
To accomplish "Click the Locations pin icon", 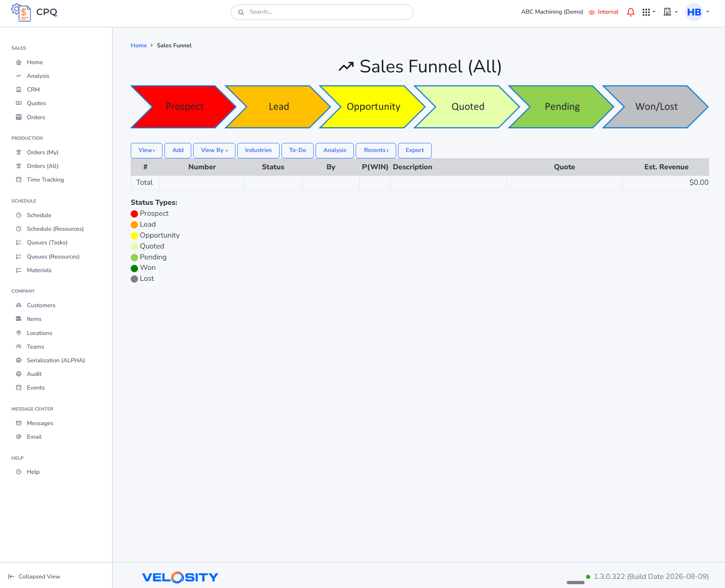I will click(x=19, y=333).
